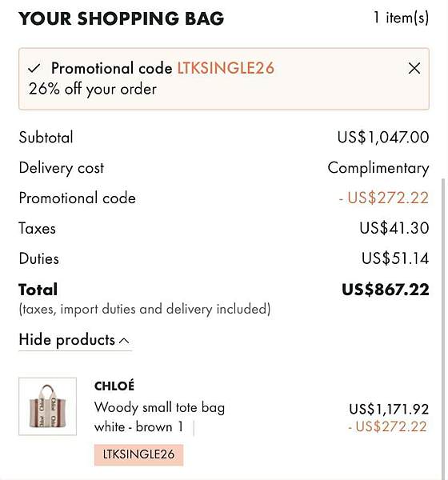Click the Total amount US$867.22
Image resolution: width=448 pixels, height=480 pixels.
point(386,290)
